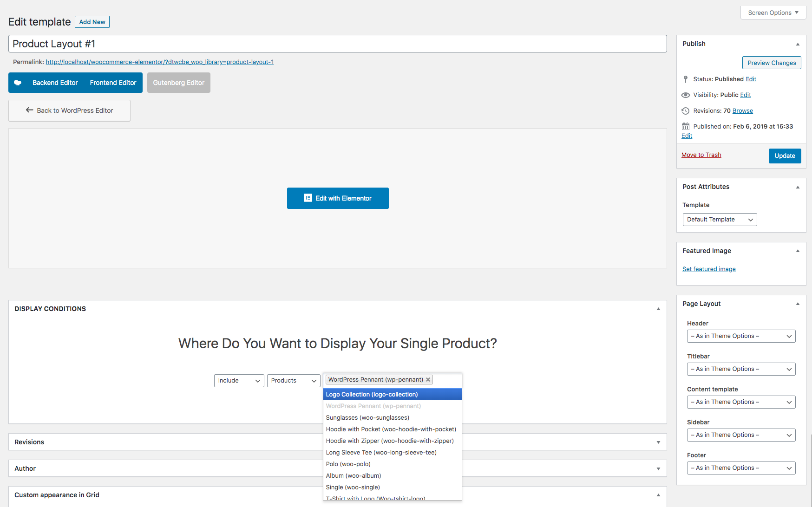Click the published date calendar icon

coord(686,126)
